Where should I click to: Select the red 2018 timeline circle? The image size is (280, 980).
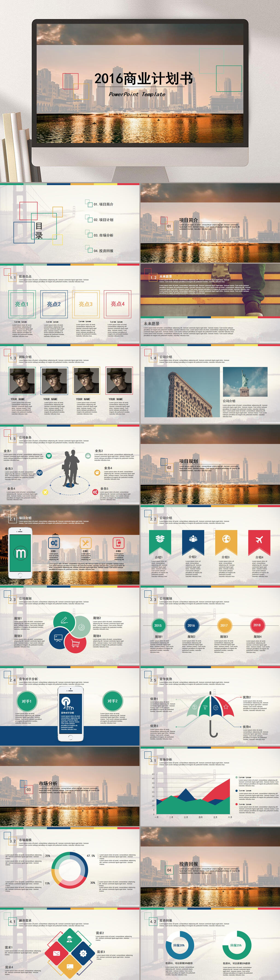click(257, 625)
